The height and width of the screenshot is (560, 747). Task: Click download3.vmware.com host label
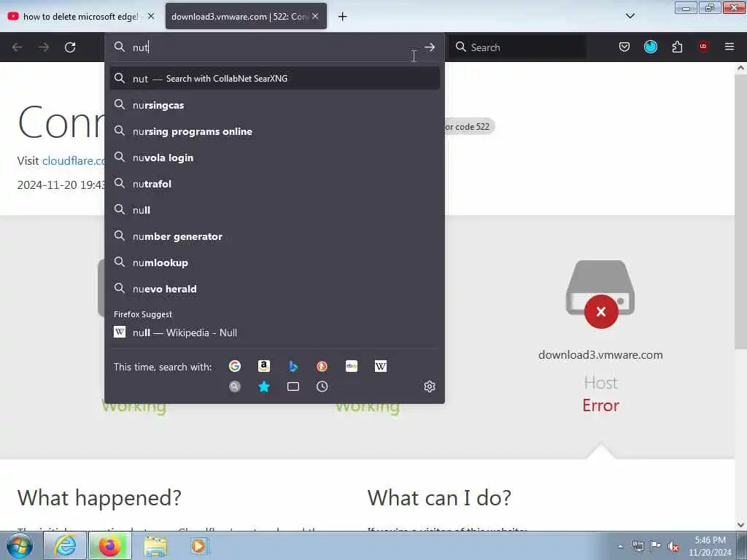pos(600,355)
